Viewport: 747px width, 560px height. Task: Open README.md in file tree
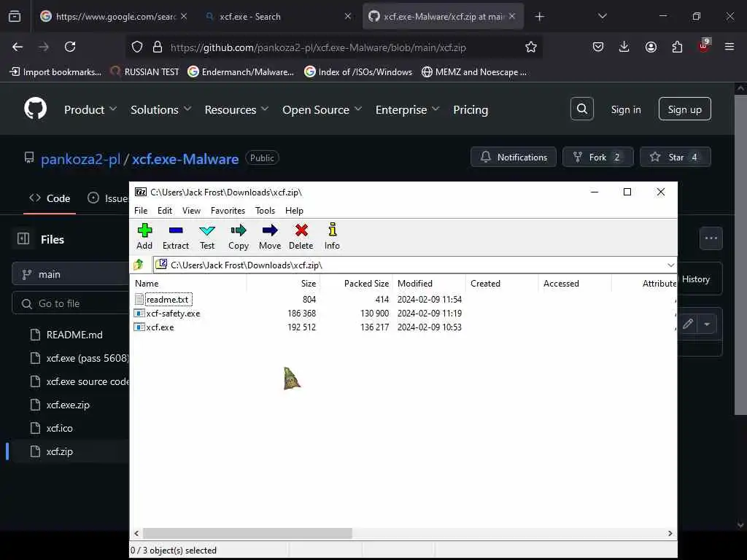[74, 335]
